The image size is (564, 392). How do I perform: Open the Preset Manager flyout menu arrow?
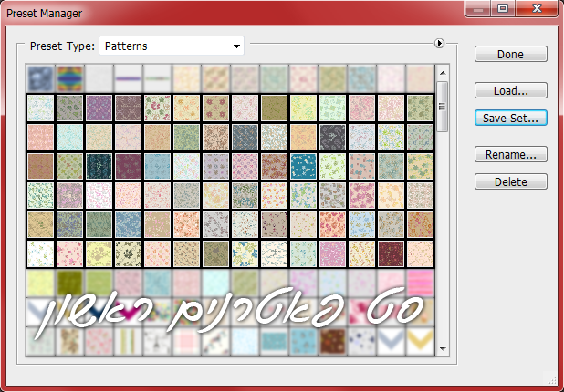coord(439,44)
